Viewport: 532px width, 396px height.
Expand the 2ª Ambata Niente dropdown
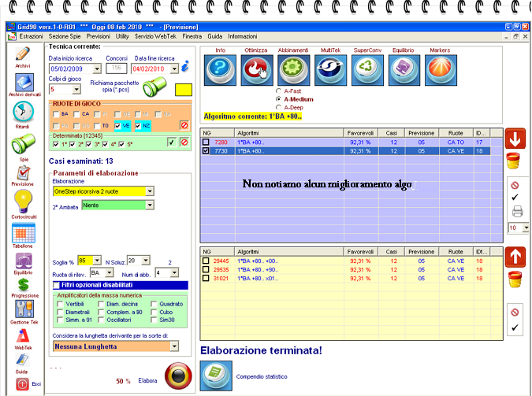point(150,205)
